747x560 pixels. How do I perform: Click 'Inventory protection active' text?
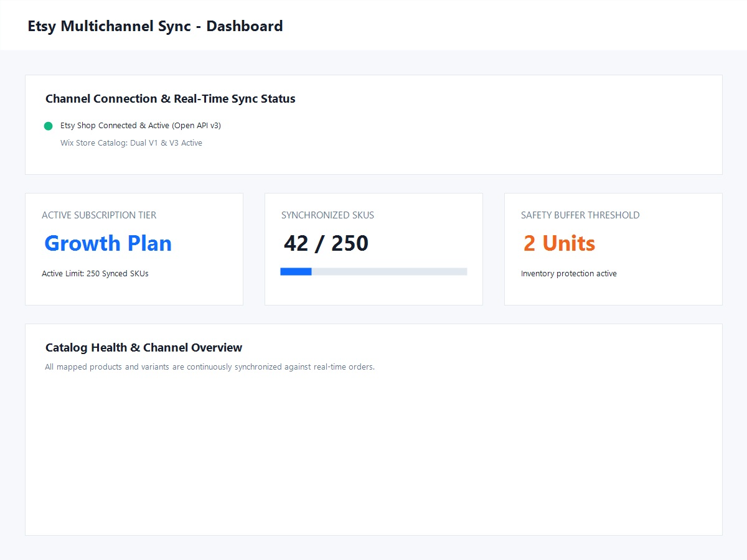click(569, 274)
